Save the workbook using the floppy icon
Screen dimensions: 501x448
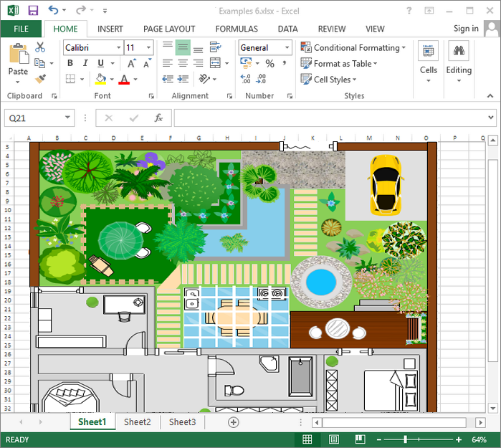pos(33,11)
